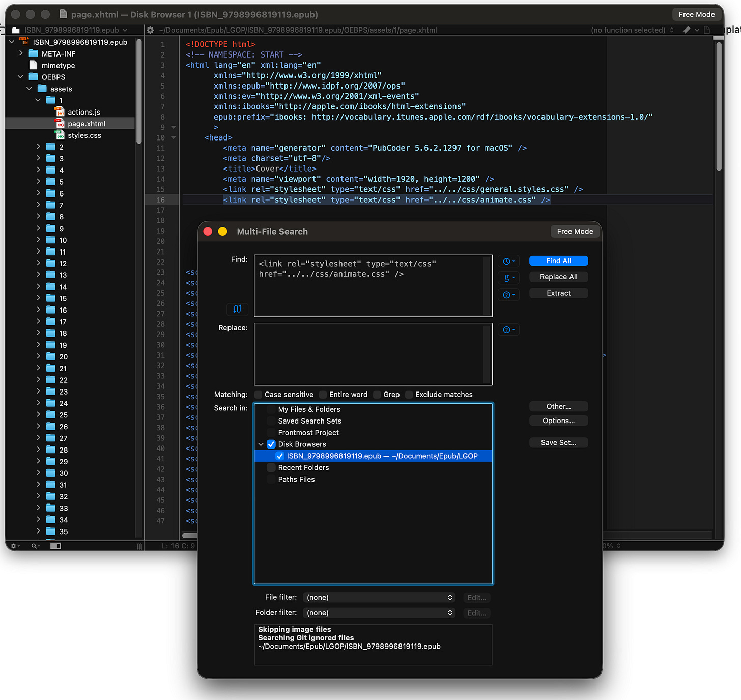
Task: Collapse assets folder
Action: click(x=30, y=89)
